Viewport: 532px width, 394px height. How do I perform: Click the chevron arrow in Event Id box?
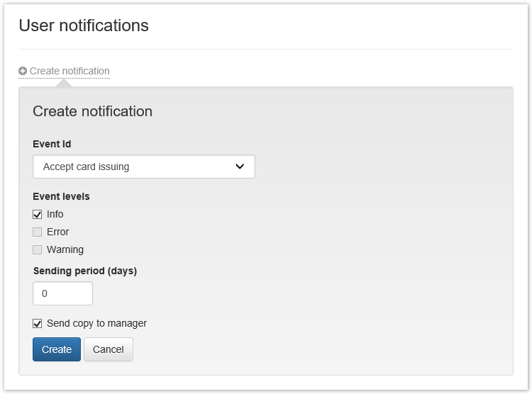coord(240,167)
